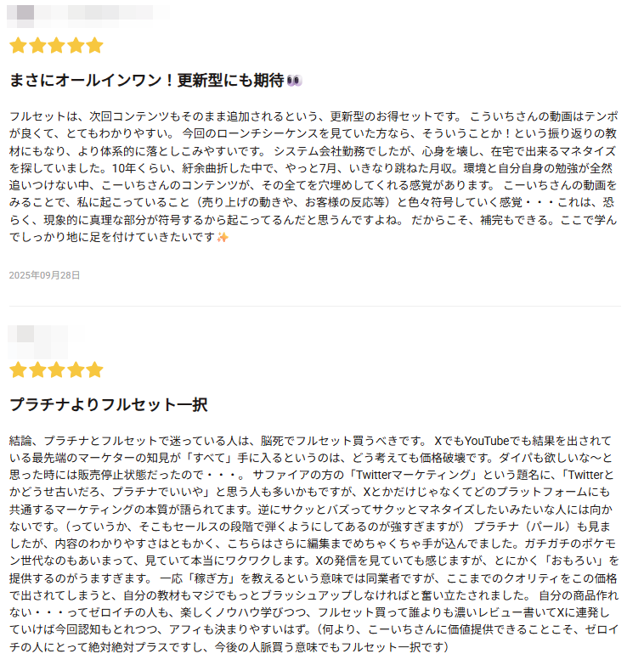Click the eyes emoji after 更新型にも期待

pyautogui.click(x=295, y=81)
